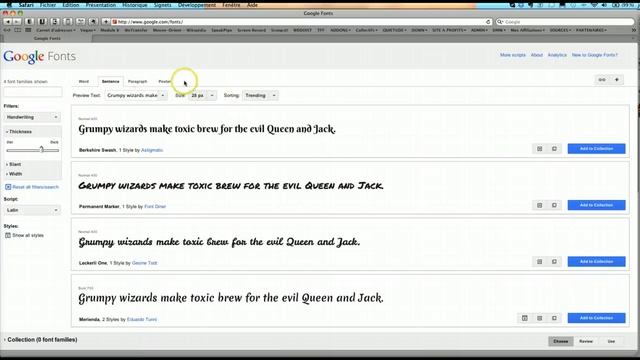Click the Pop-out icon for Berkshire Swash
640x360 pixels.
554,149
